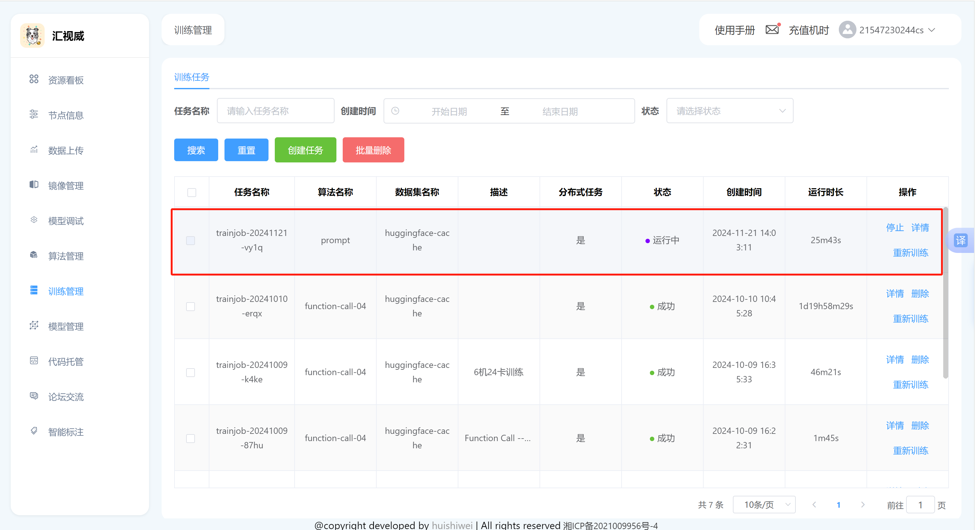The width and height of the screenshot is (980, 530).
Task: Click 删除 for trainjob-20241009-k4ke
Action: click(x=920, y=360)
